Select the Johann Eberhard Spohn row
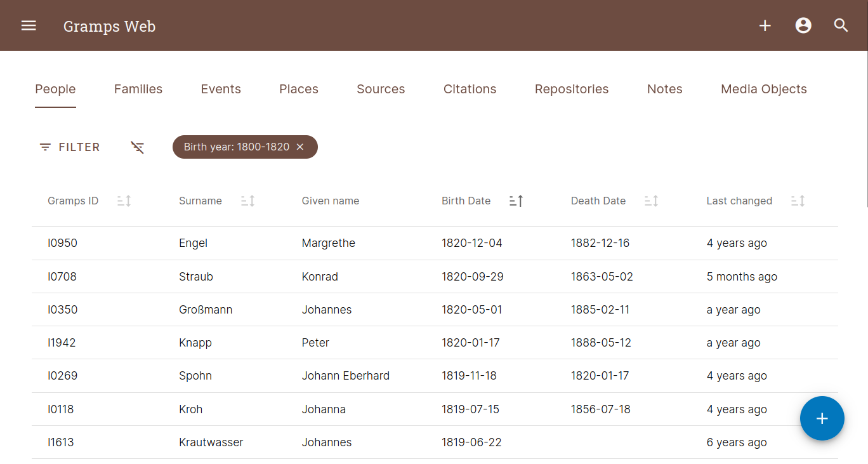This screenshot has width=868, height=464. click(345, 376)
